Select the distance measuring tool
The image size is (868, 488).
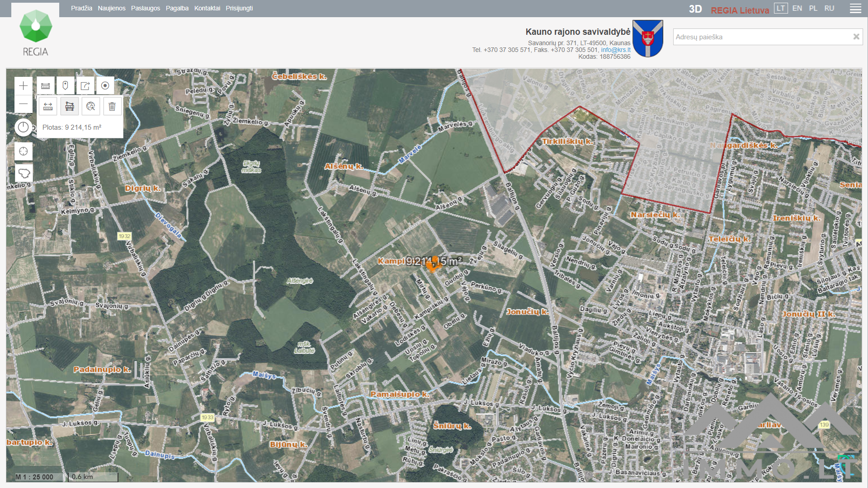click(x=48, y=107)
